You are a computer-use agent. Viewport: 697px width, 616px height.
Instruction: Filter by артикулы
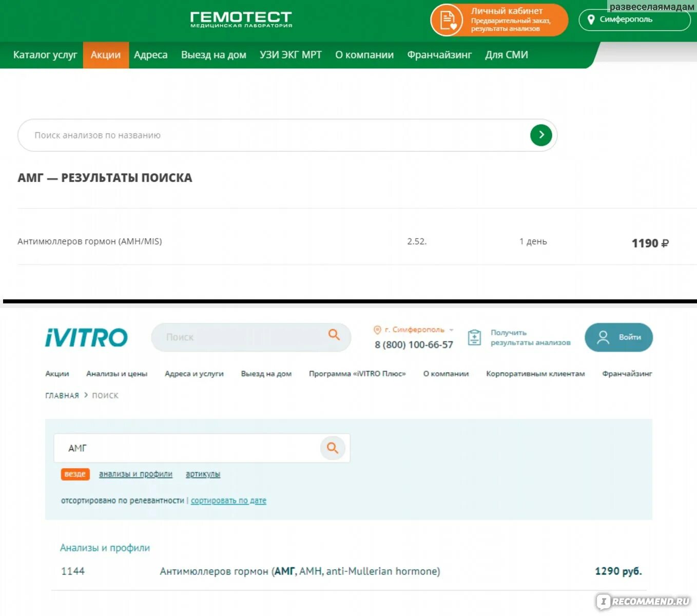[203, 474]
